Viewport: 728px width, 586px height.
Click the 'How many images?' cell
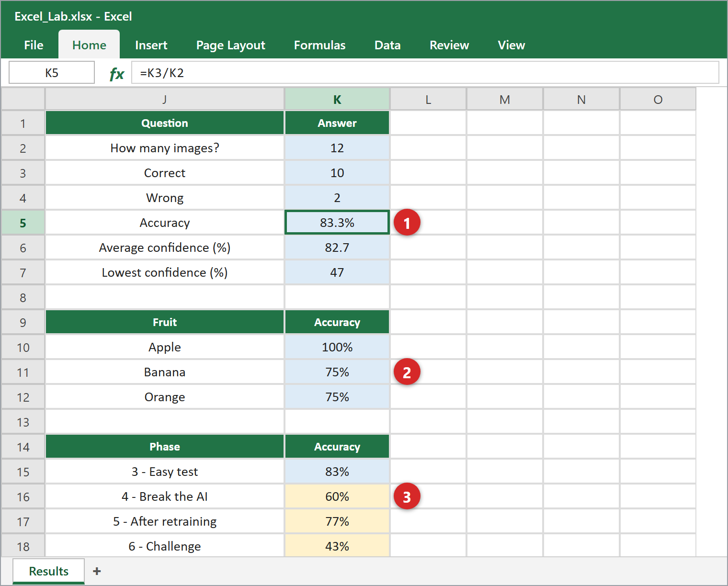165,148
